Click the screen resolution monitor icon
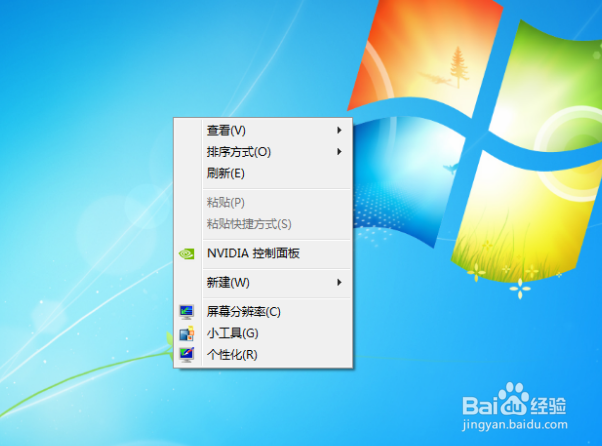This screenshot has width=602, height=446. (187, 312)
